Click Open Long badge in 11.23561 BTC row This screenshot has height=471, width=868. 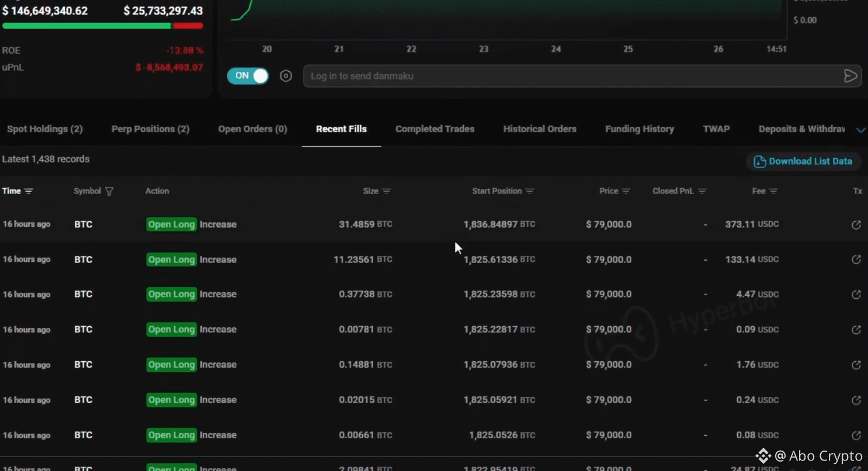coord(172,259)
